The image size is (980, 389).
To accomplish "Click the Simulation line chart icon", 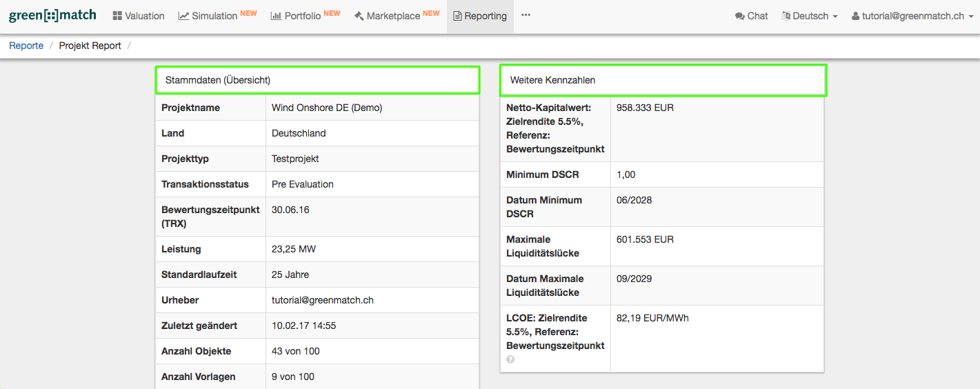I will click(x=183, y=16).
